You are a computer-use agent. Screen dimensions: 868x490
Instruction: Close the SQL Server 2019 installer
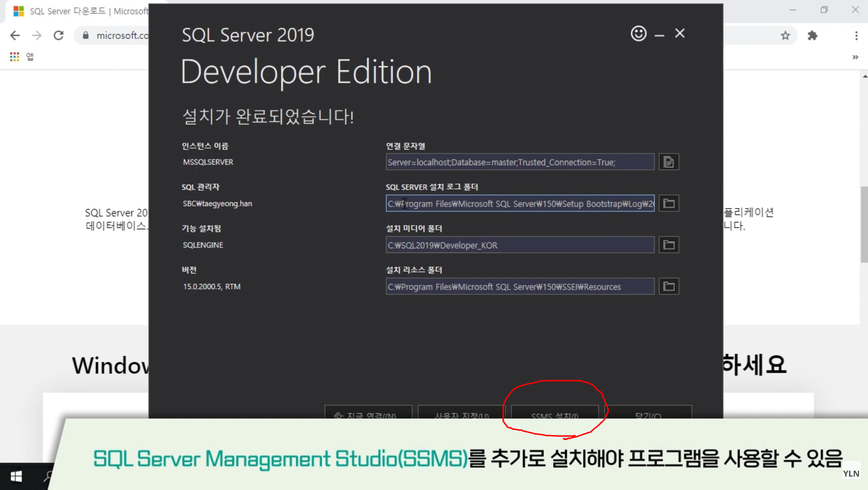pyautogui.click(x=680, y=33)
